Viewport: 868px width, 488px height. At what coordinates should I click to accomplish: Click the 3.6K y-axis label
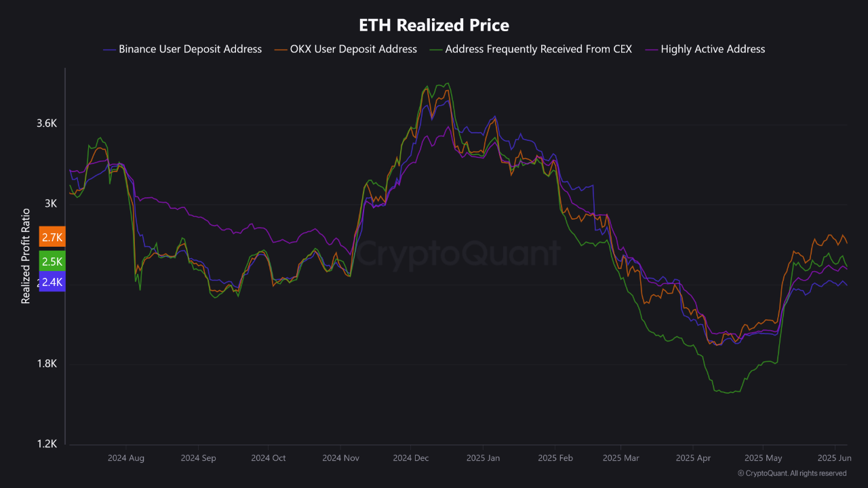(47, 123)
